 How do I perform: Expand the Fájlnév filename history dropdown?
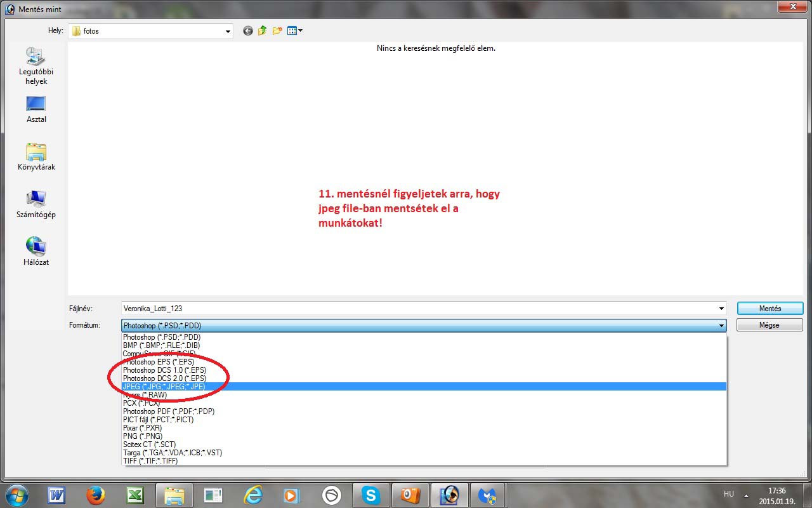[721, 309]
